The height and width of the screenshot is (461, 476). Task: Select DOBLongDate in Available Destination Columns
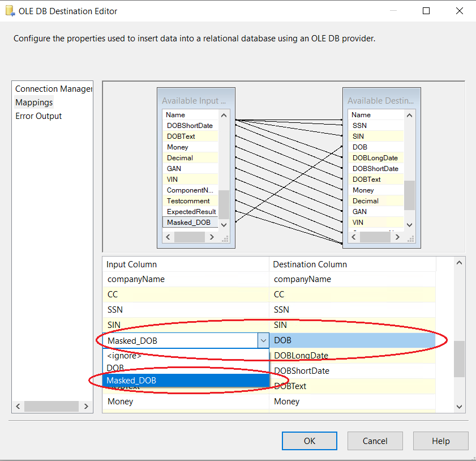pos(375,158)
